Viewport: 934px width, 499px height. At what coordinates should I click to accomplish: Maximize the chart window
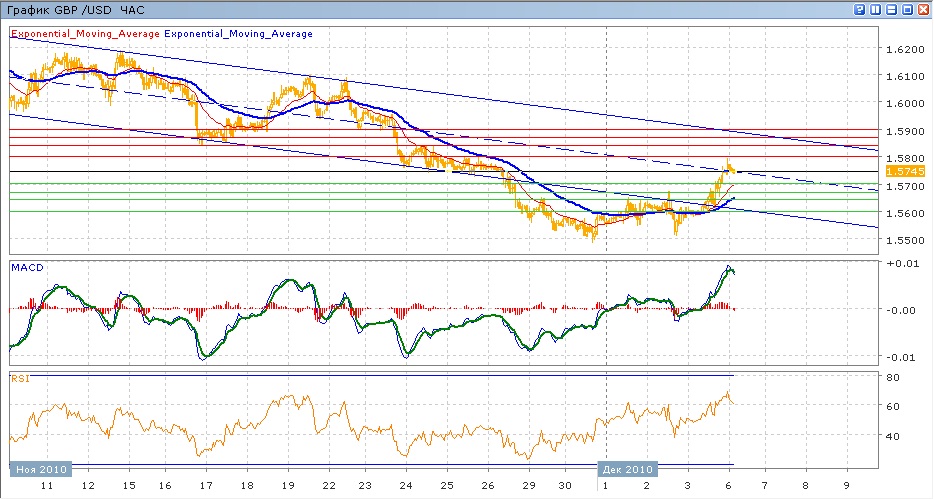[907, 9]
